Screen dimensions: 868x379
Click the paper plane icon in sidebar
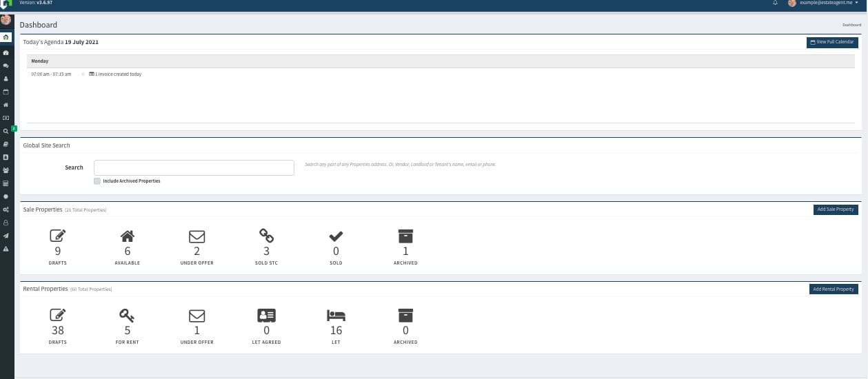coord(6,236)
